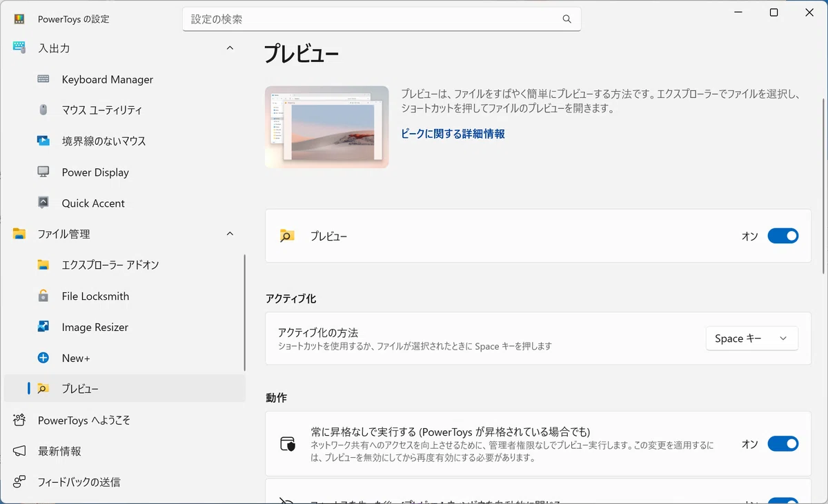This screenshot has height=504, width=828.
Task: Toggle the プレビュー enable switch
Action: pos(783,236)
